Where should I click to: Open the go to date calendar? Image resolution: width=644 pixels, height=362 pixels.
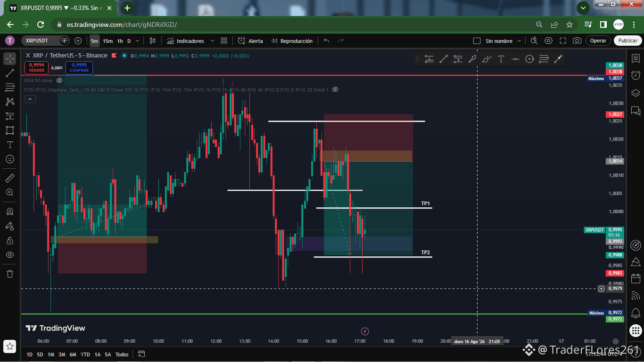click(141, 354)
